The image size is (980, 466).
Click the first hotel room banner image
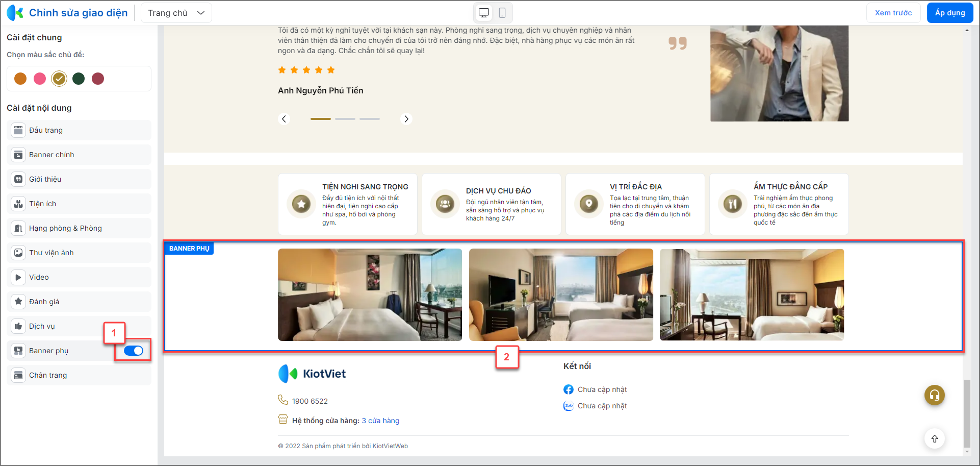[x=370, y=295]
